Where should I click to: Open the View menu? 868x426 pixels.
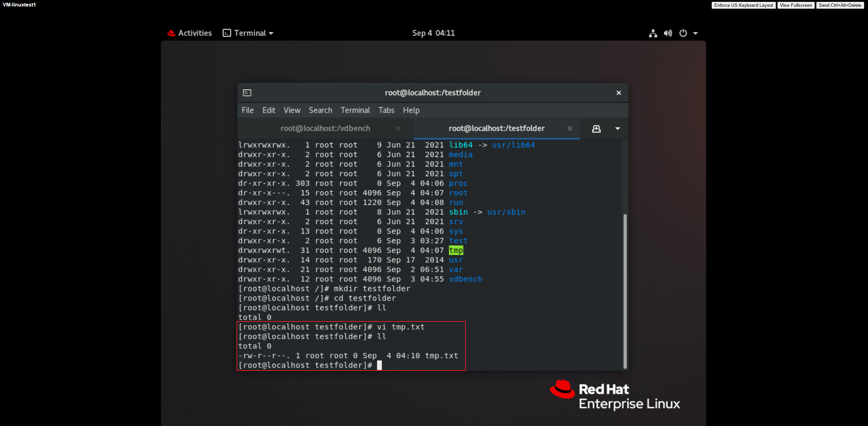pyautogui.click(x=292, y=110)
